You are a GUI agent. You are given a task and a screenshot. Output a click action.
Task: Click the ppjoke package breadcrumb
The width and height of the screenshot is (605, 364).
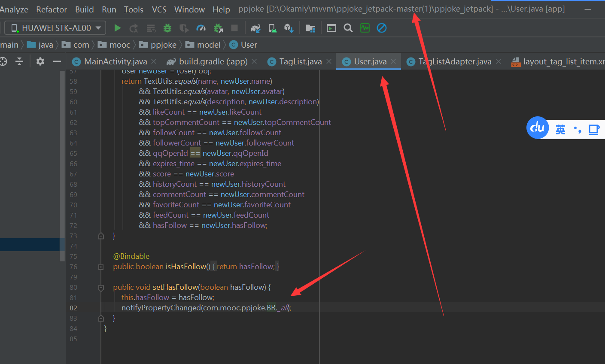pos(158,45)
